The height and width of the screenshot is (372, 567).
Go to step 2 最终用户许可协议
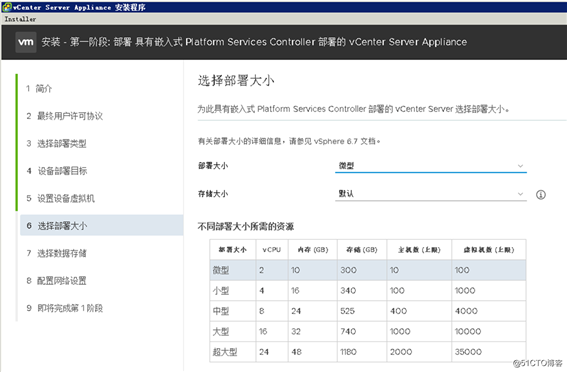64,116
